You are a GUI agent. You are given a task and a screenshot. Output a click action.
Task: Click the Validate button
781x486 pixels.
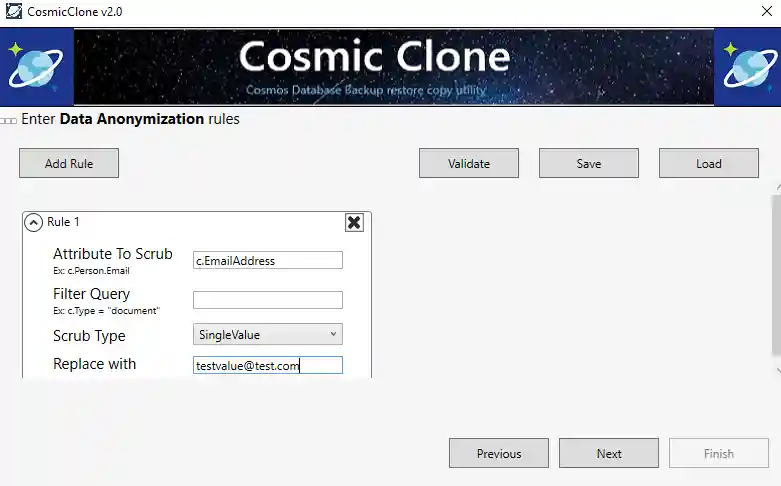469,163
